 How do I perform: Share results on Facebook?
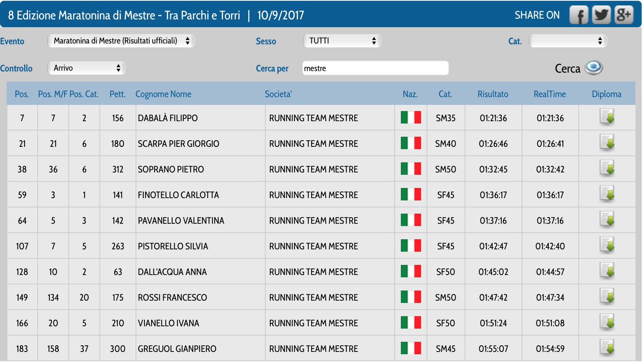click(x=579, y=16)
